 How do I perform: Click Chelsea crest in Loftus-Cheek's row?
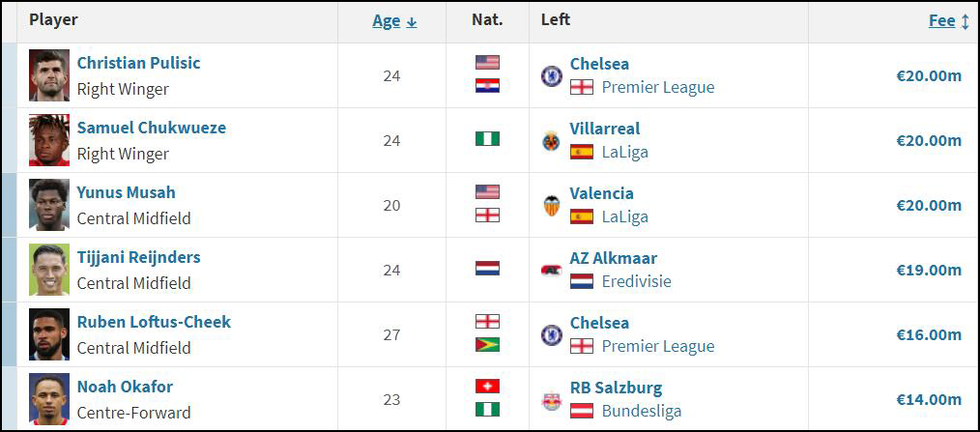click(551, 335)
